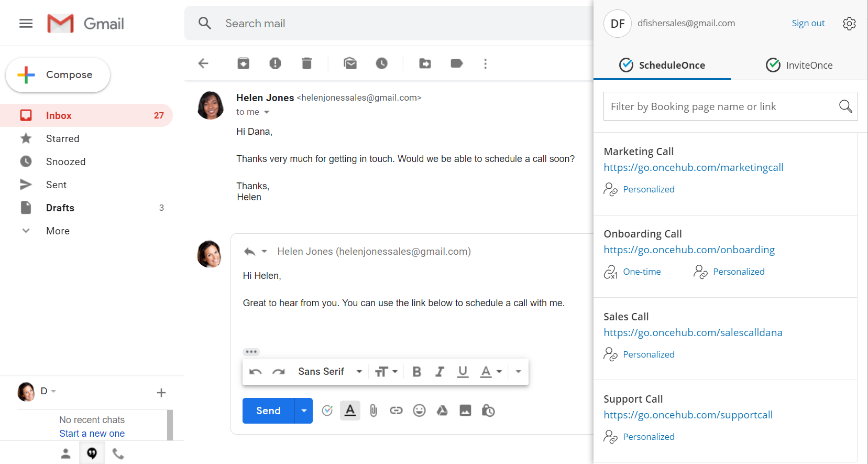This screenshot has height=464, width=868.
Task: Open the Send options dropdown arrow
Action: [x=304, y=411]
